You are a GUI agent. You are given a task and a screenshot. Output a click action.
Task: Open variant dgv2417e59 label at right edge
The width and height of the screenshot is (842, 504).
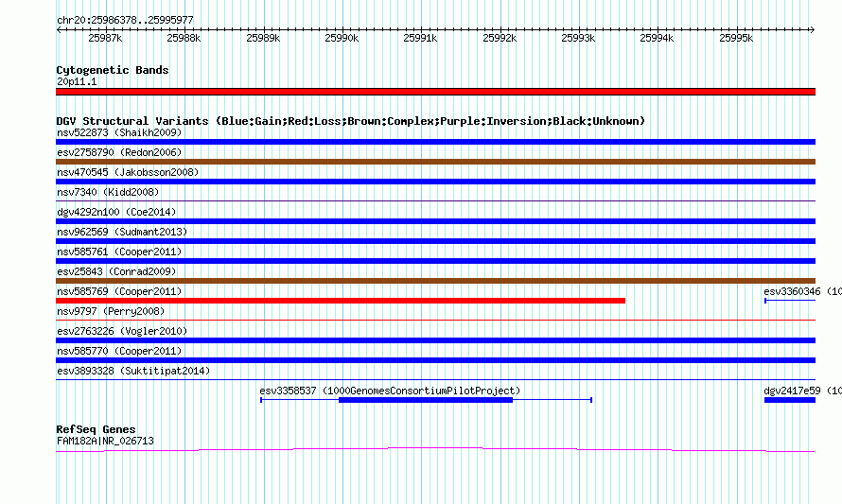point(802,391)
